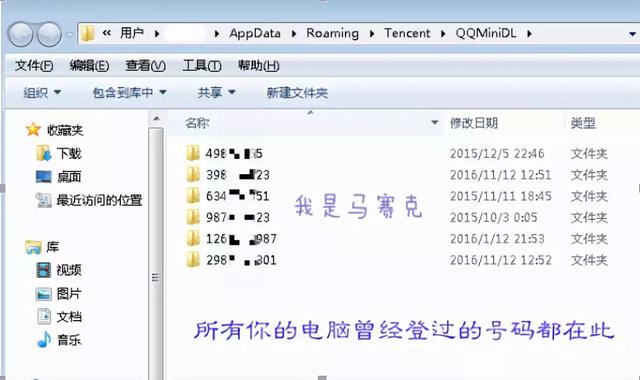Click the 用户 breadcrumb segment
This screenshot has width=640, height=380.
pos(131,33)
